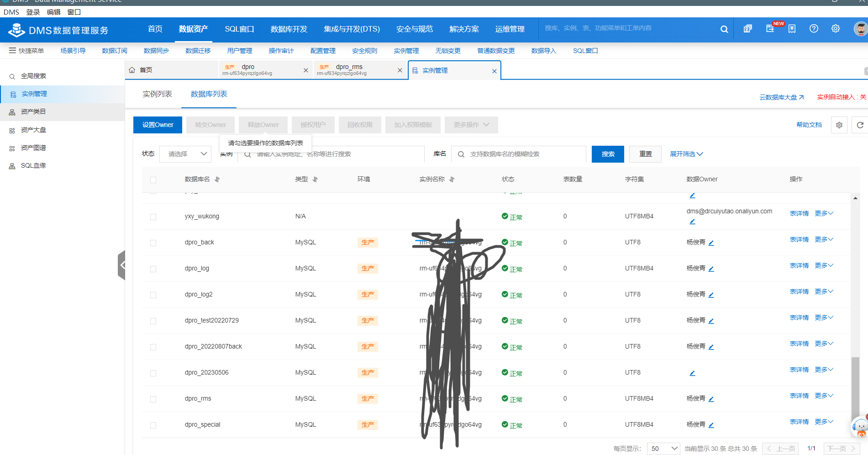
Task: Focus the 库名 fuzzy search field
Action: [x=519, y=154]
